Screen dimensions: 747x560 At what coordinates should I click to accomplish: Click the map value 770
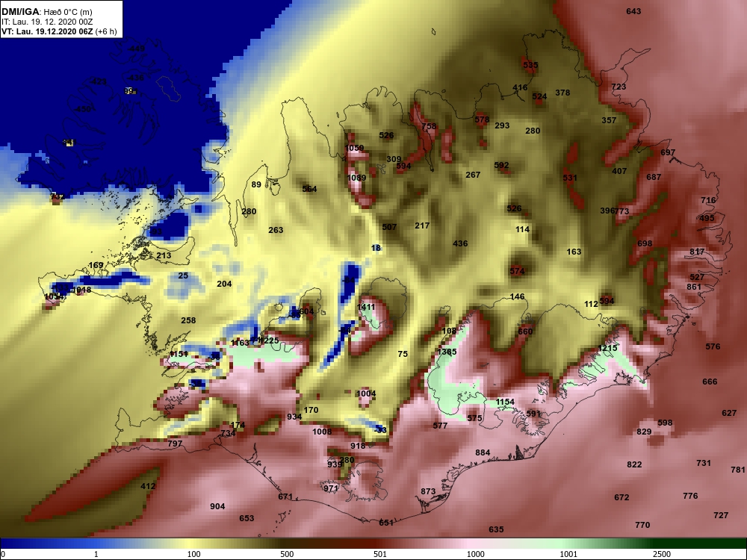pos(642,525)
